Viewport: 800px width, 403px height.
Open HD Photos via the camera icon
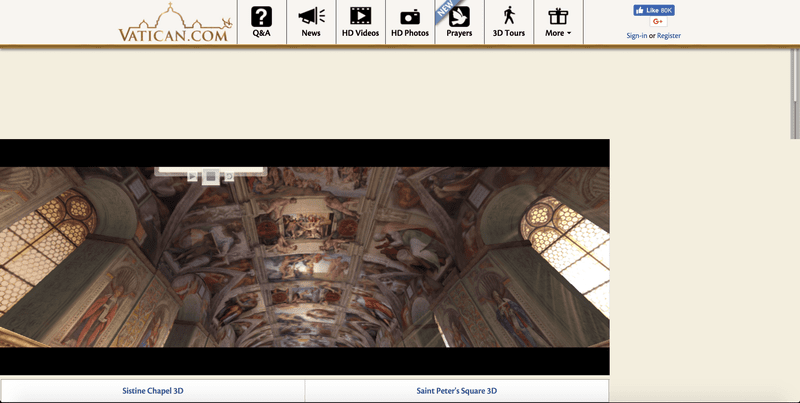click(x=410, y=17)
